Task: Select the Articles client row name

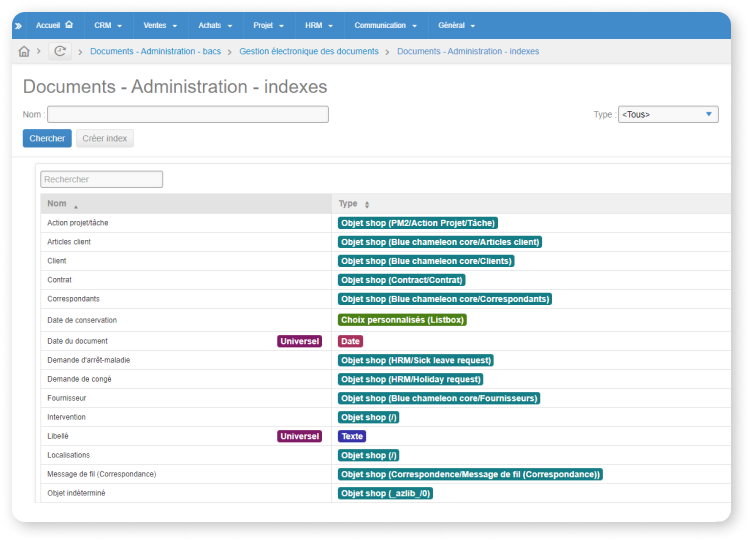Action: coord(69,242)
